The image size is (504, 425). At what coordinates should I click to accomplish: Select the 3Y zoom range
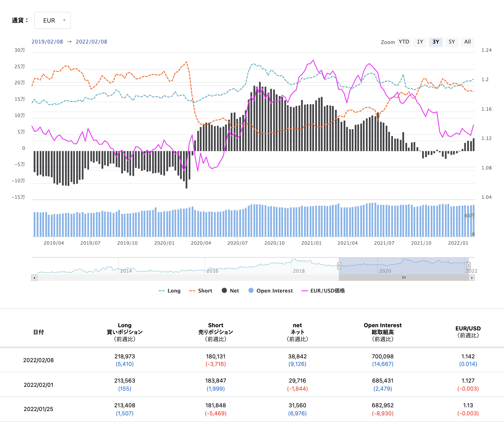[x=436, y=42]
